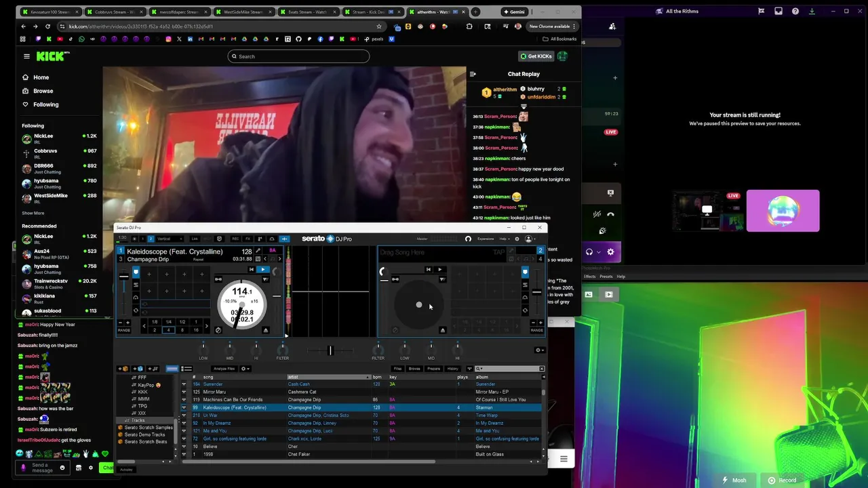Toggle FX panel in Serato
Screen dimensions: 868x488
(x=248, y=239)
